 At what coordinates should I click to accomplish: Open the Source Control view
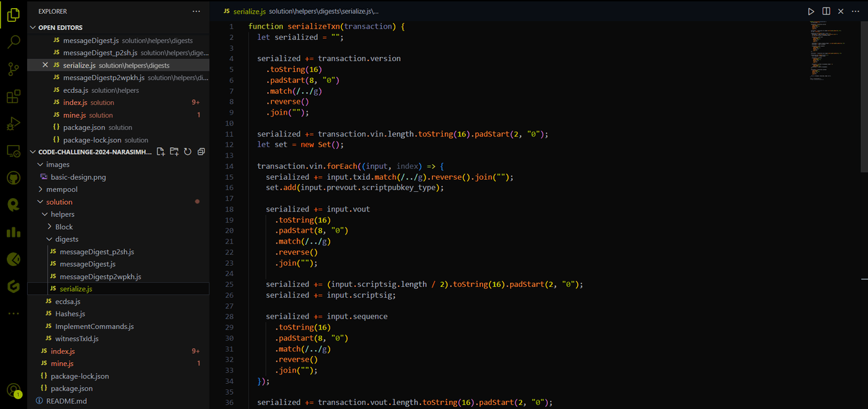pos(14,69)
